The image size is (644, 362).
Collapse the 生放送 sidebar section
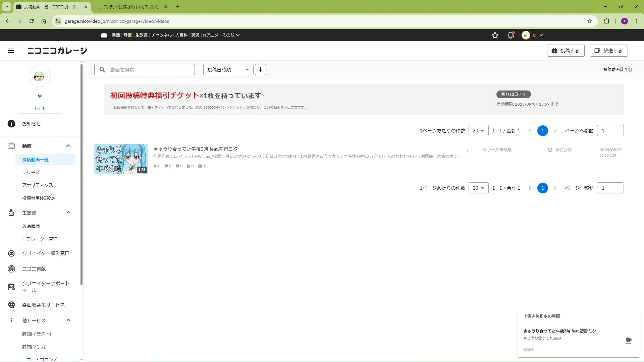coord(68,213)
